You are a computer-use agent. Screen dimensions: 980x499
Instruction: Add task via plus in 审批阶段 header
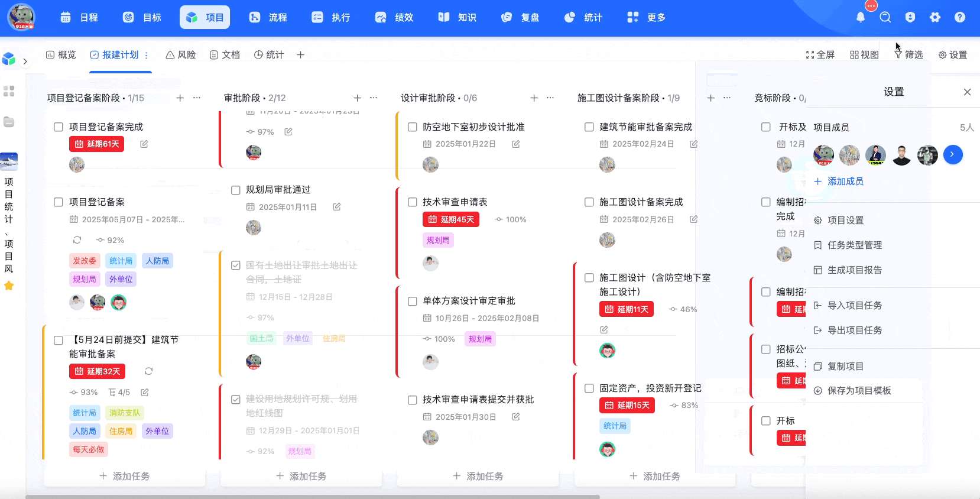click(357, 98)
